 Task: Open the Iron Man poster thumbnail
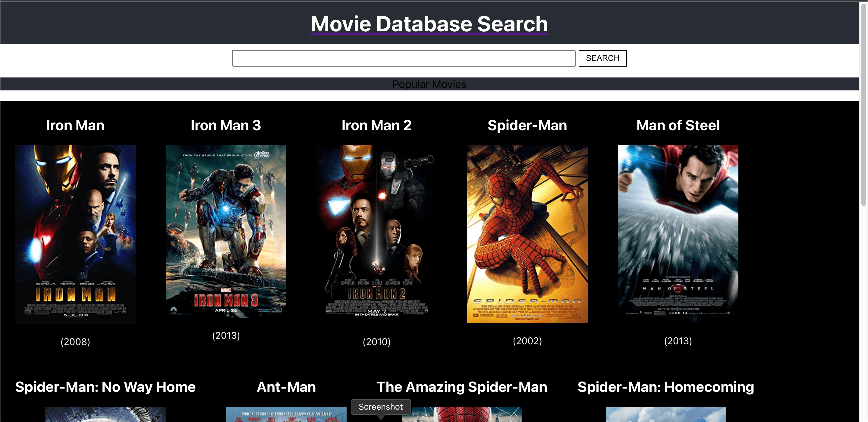(x=75, y=235)
